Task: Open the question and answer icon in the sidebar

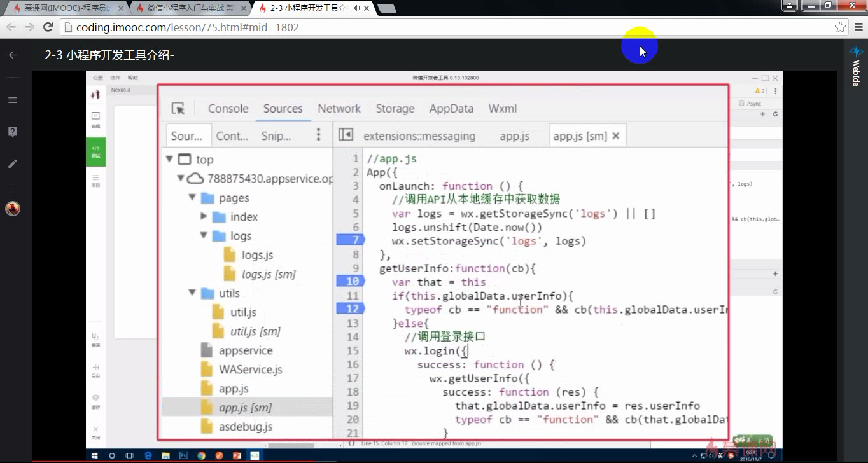Action: [x=13, y=132]
